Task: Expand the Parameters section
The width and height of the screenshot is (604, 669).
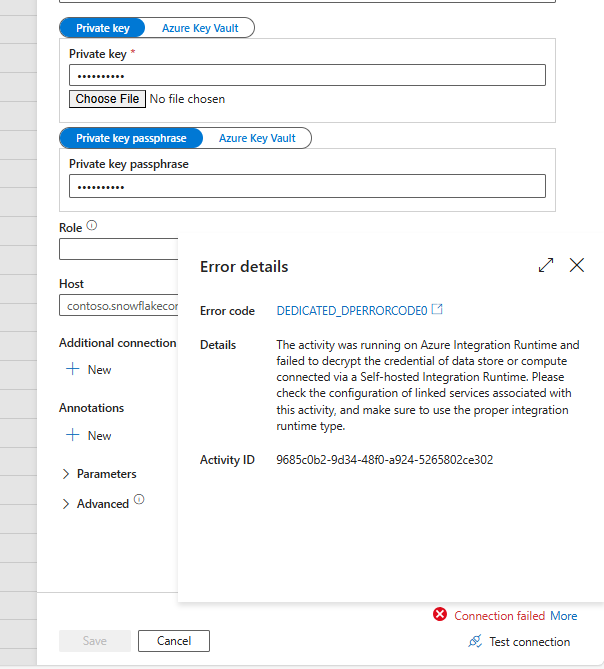Action: (x=99, y=474)
